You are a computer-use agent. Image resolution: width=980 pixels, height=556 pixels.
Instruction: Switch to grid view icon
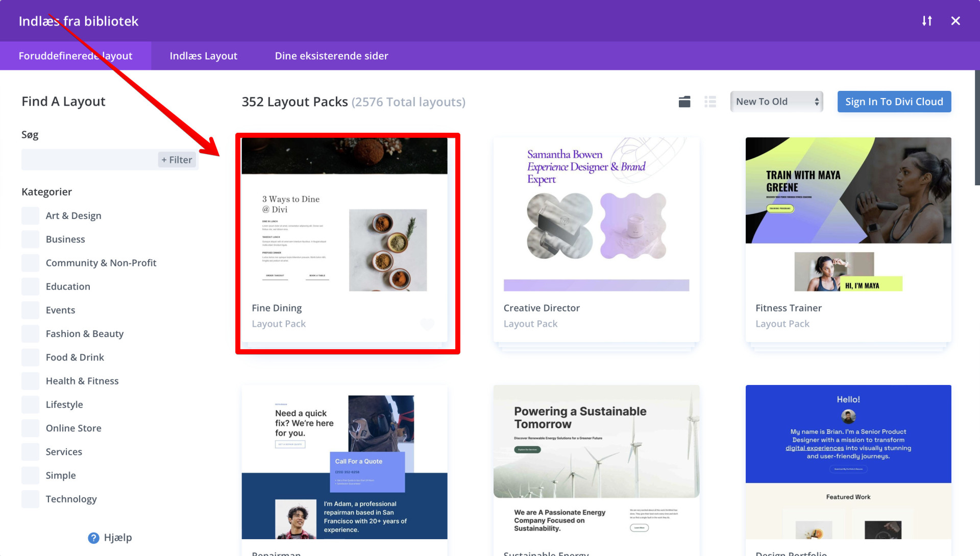click(684, 102)
